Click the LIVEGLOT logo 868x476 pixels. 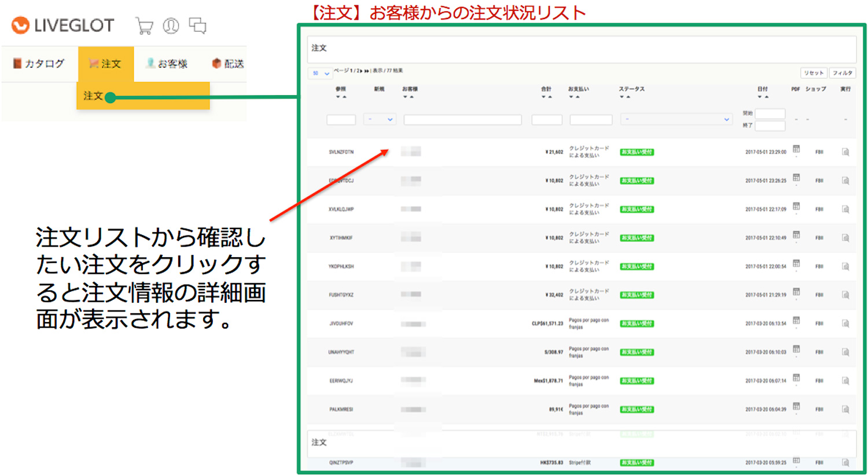[63, 25]
